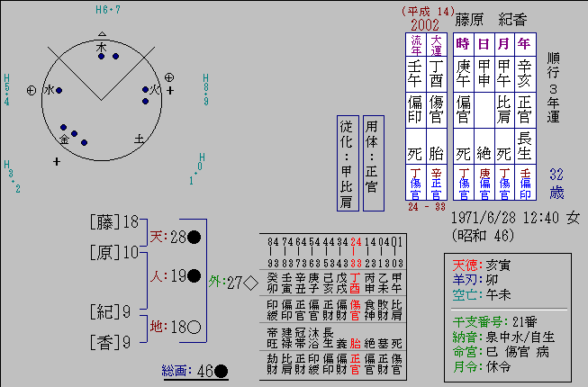Click the 天徳: 亥寅 line in info box

[x=485, y=265]
